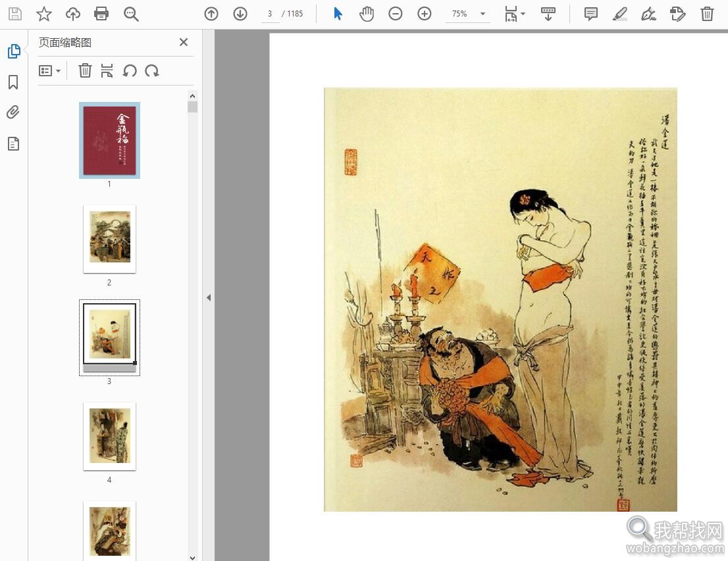
Task: Activate the hand pan tool
Action: click(367, 14)
